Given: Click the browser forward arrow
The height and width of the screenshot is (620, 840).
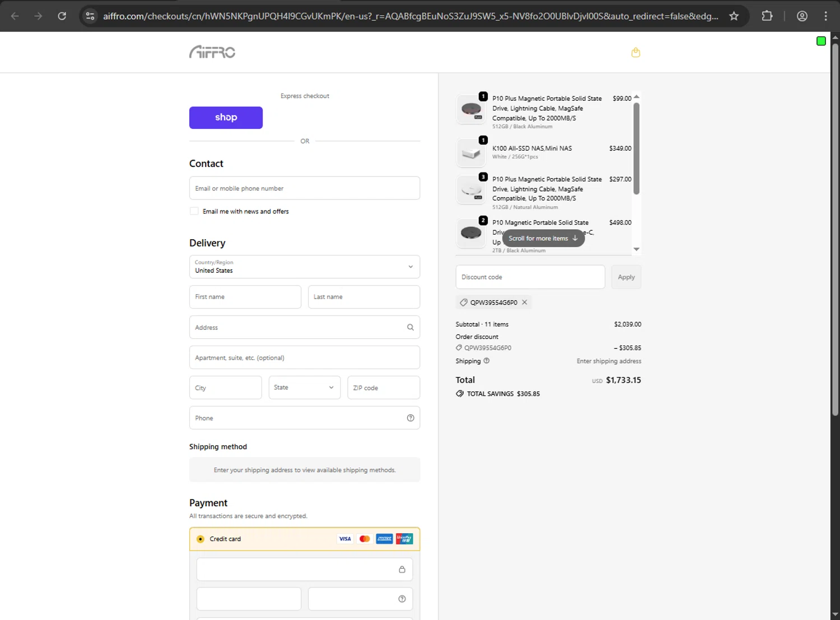Looking at the screenshot, I should tap(38, 16).
